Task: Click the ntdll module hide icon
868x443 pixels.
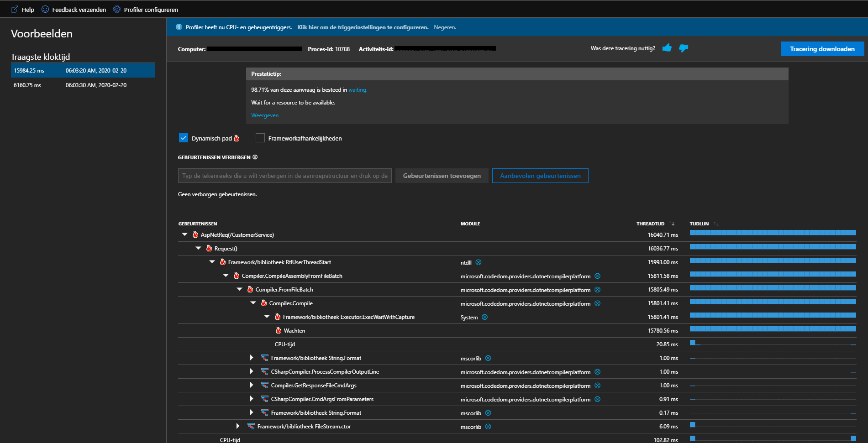Action: (479, 262)
